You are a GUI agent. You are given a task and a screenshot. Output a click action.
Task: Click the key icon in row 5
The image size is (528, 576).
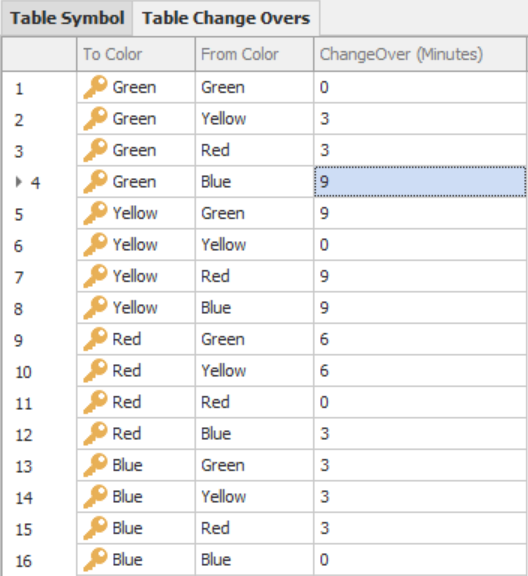pyautogui.click(x=95, y=213)
